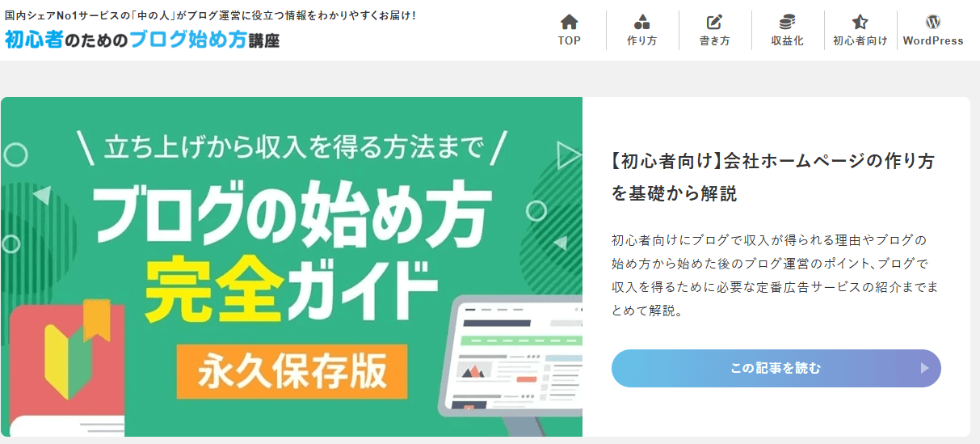Click the shapes icon above 作り方
The height and width of the screenshot is (444, 980).
coord(642,22)
